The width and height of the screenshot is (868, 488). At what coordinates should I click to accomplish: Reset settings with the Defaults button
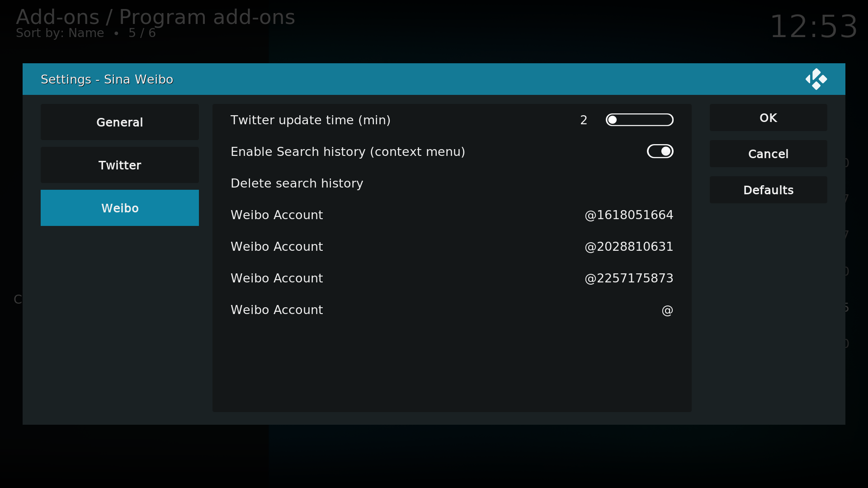768,190
